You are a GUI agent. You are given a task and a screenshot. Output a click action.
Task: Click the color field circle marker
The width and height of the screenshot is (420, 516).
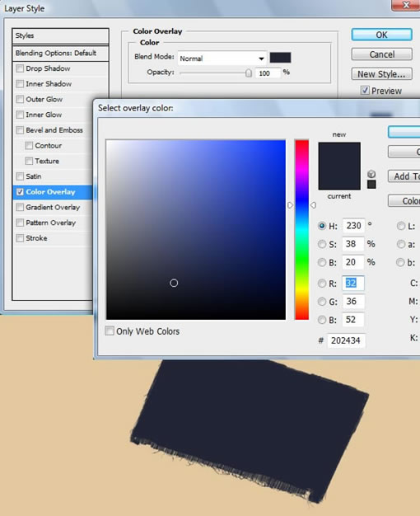(x=174, y=283)
